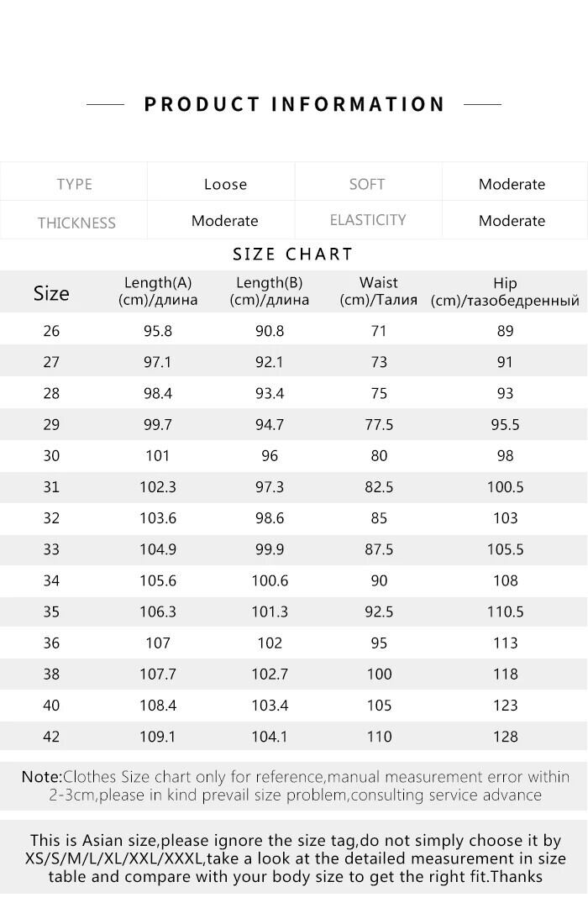Click the SIZE CHART title
The height and width of the screenshot is (908, 588).
(293, 255)
